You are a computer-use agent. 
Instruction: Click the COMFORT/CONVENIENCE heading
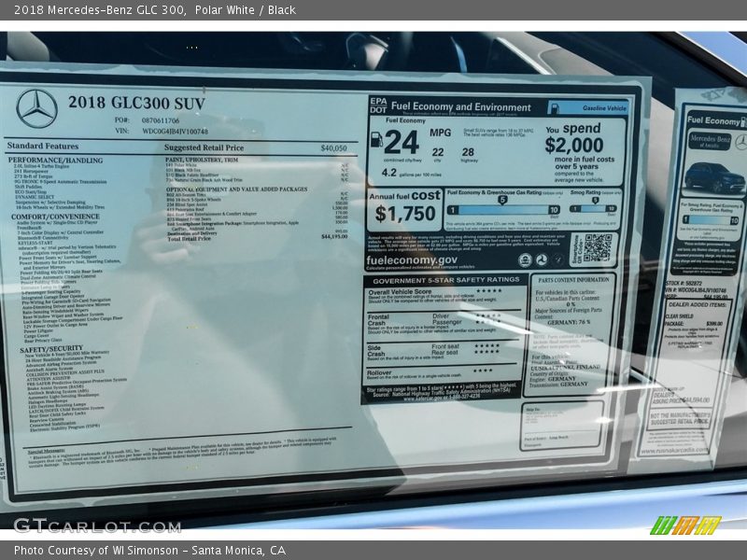pyautogui.click(x=55, y=217)
